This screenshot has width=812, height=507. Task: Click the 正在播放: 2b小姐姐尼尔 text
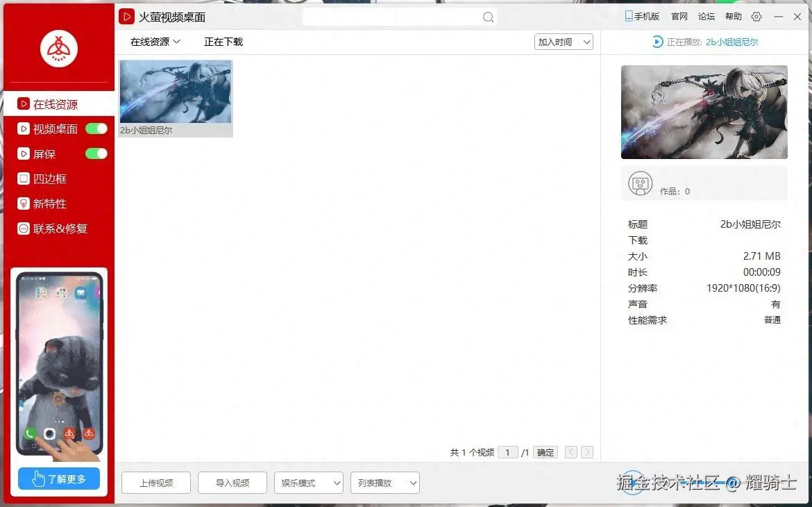tap(713, 42)
